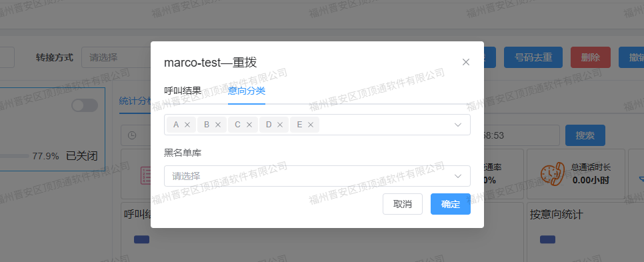Viewport: 644px width, 262px height.
Task: Confirm with the 确定 button
Action: tap(451, 204)
